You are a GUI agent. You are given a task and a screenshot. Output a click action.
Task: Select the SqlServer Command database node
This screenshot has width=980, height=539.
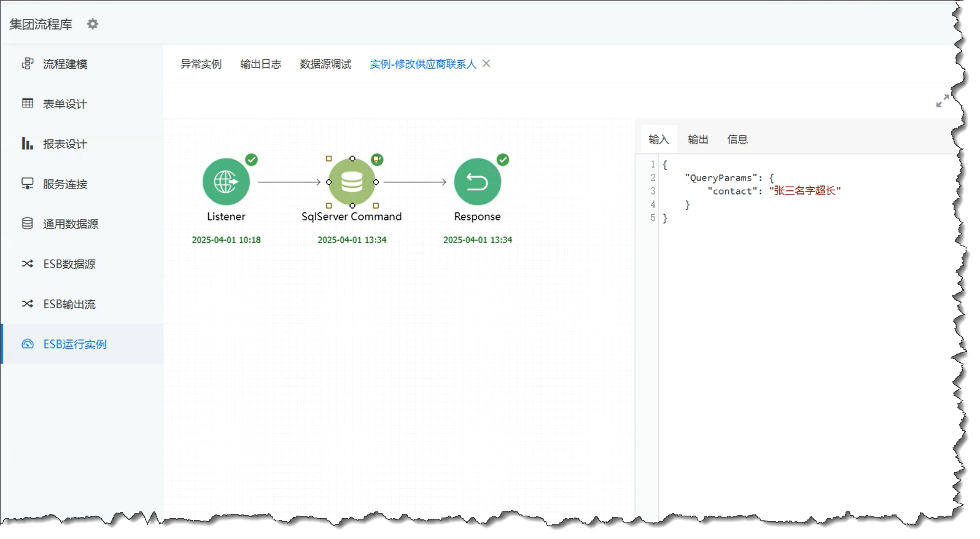tap(352, 182)
